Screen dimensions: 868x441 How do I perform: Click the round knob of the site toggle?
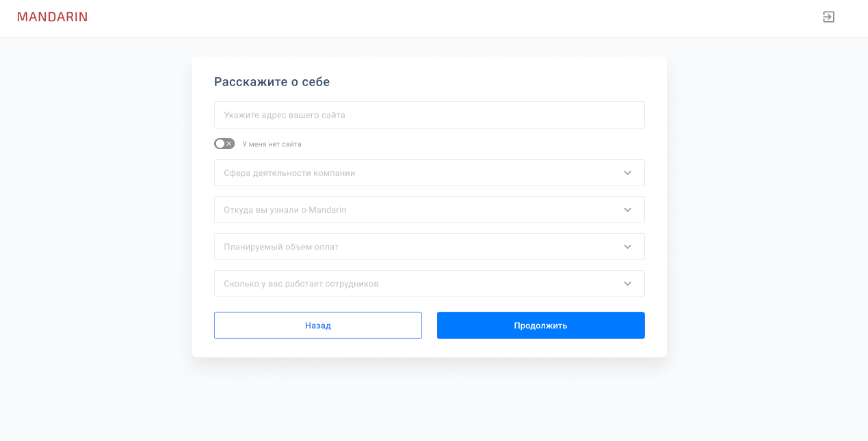[220, 144]
